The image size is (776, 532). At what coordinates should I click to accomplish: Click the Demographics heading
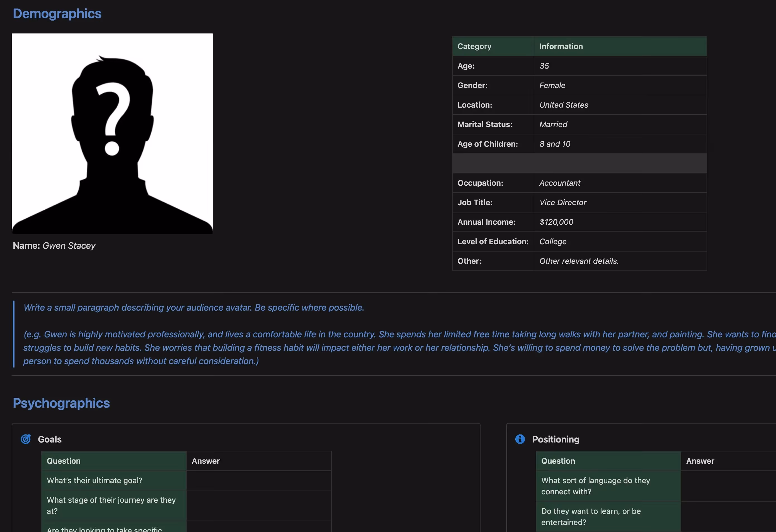[x=57, y=14]
